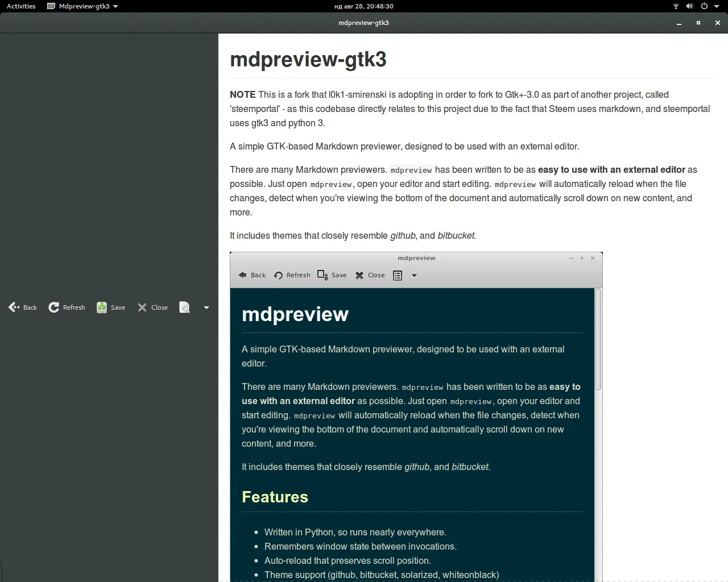Click the bold 'NOTE' text
Viewport: 728px width, 582px height.
coord(243,95)
